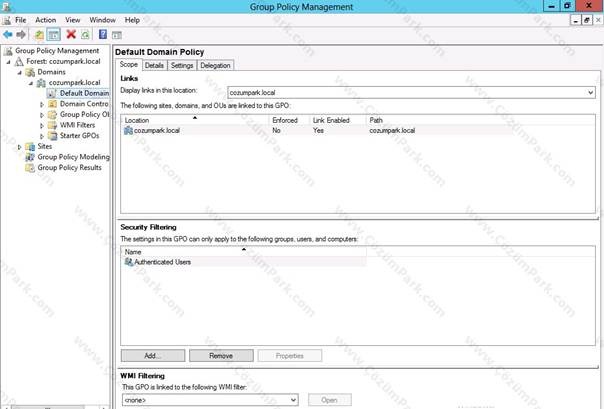Sort links by Location column header
This screenshot has width=604, height=409.
(195, 120)
